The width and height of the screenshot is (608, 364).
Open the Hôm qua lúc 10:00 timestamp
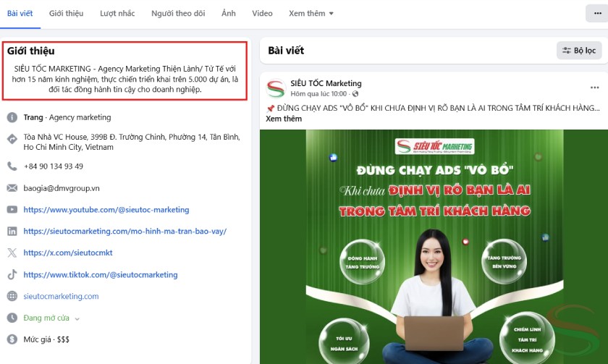click(318, 94)
